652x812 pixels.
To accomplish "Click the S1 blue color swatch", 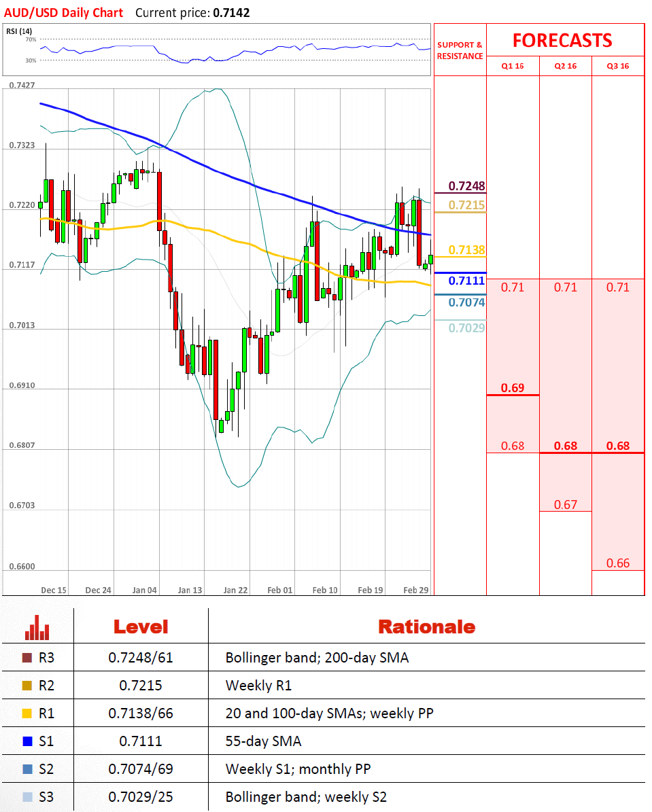I will click(27, 741).
